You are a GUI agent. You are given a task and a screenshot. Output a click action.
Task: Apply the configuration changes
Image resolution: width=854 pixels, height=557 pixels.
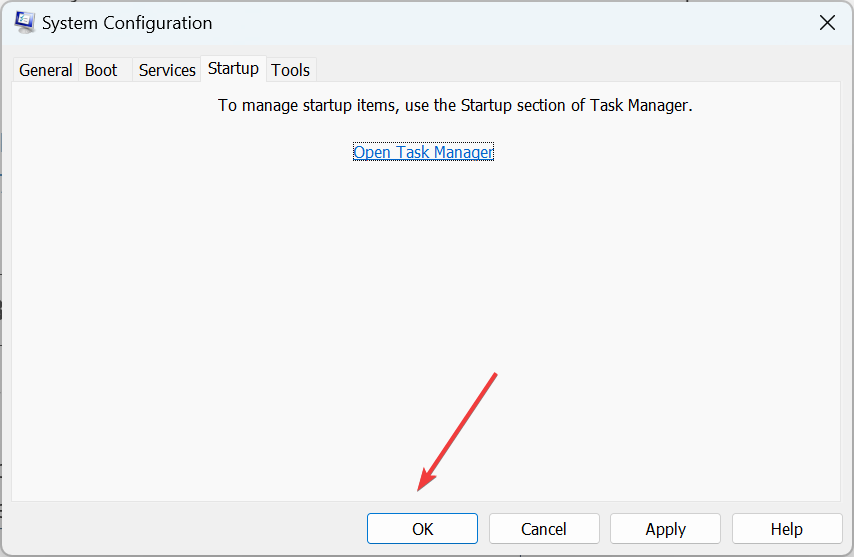pos(666,529)
